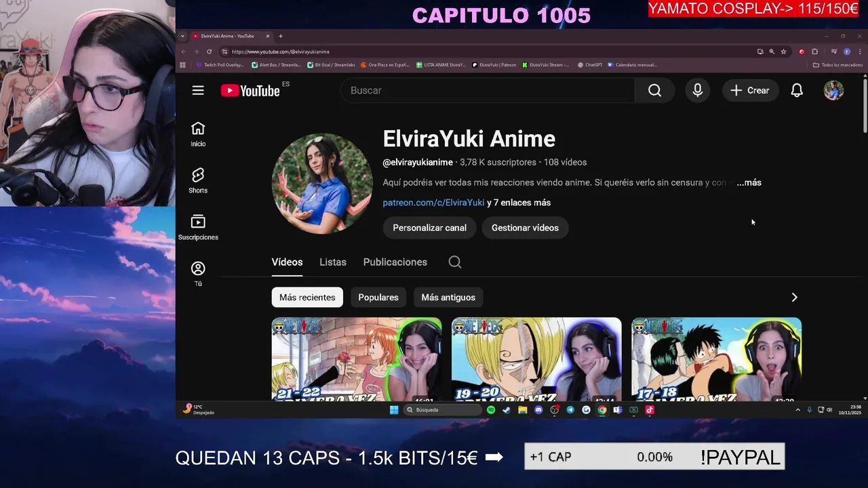Image resolution: width=868 pixels, height=488 pixels.
Task: Open the YouTube hamburger guide menu
Action: click(x=198, y=90)
